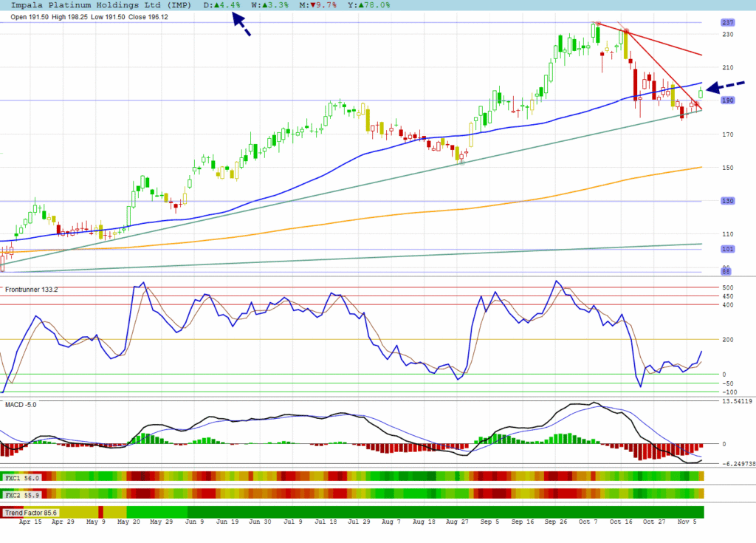Select the 130 price level tag
This screenshot has height=543, width=756.
[x=726, y=201]
